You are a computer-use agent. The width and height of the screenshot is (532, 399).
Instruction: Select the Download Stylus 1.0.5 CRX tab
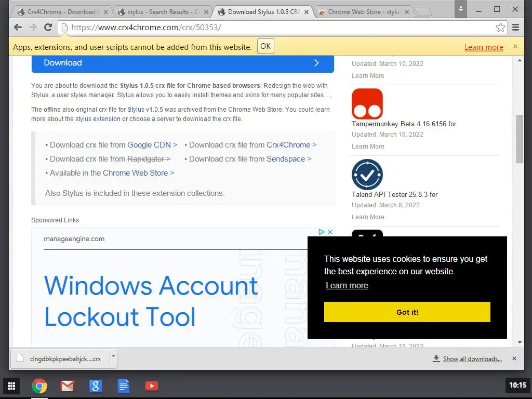263,12
